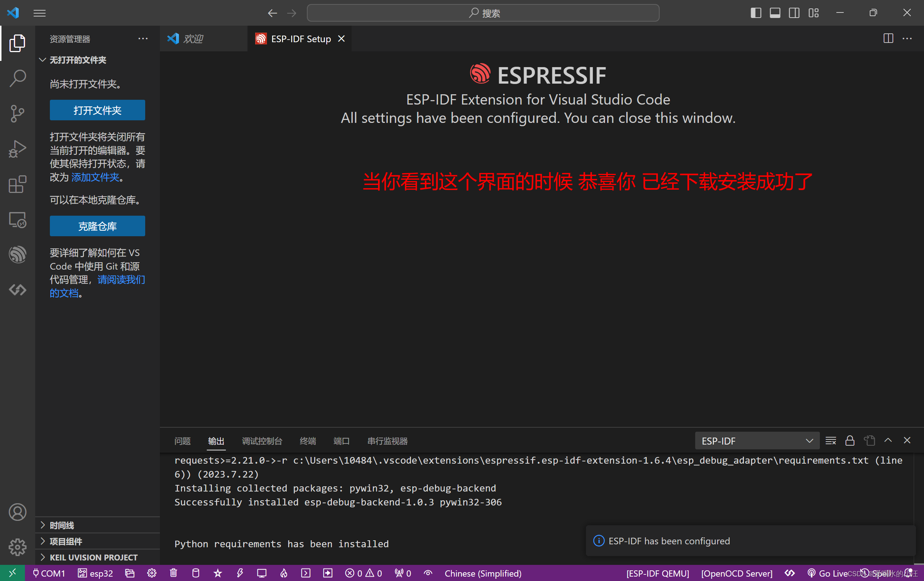Switch to the 串行监视器 panel tab
The height and width of the screenshot is (581, 924).
pyautogui.click(x=387, y=441)
